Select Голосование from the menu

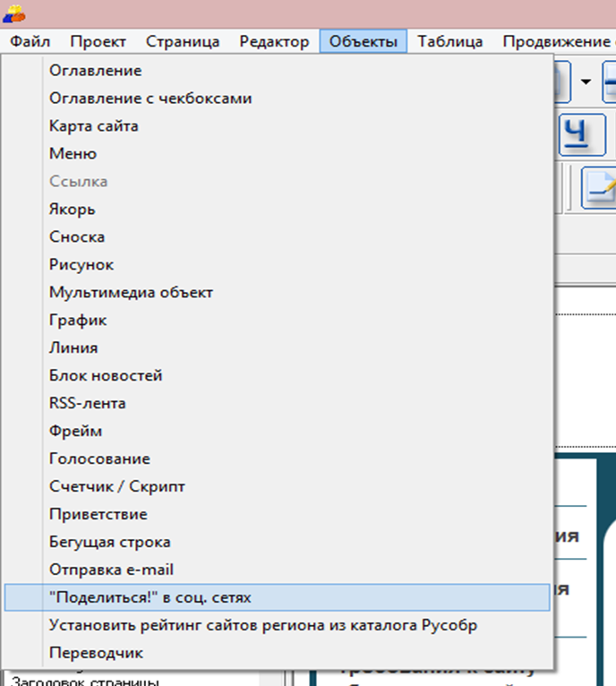99,459
